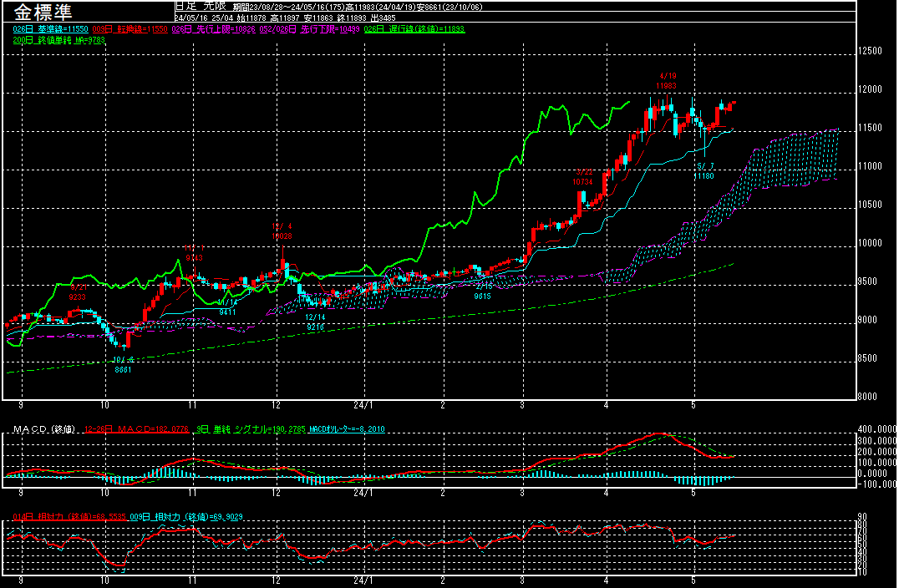
Task: Click the 9 month label under price chart
Action: 21,405
